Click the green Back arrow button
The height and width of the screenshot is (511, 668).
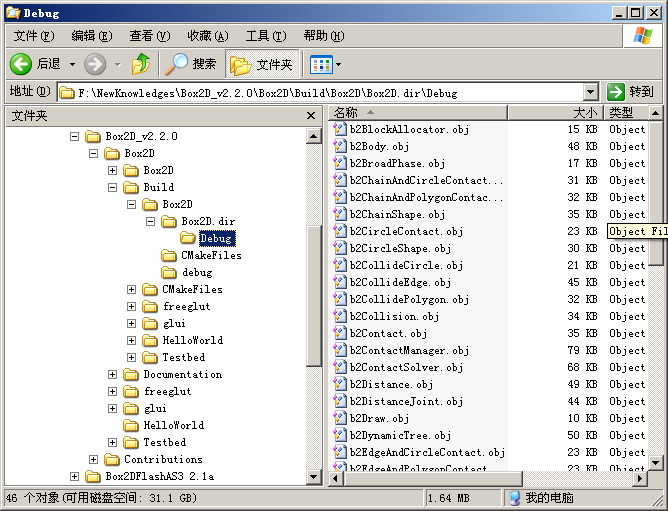(21, 64)
